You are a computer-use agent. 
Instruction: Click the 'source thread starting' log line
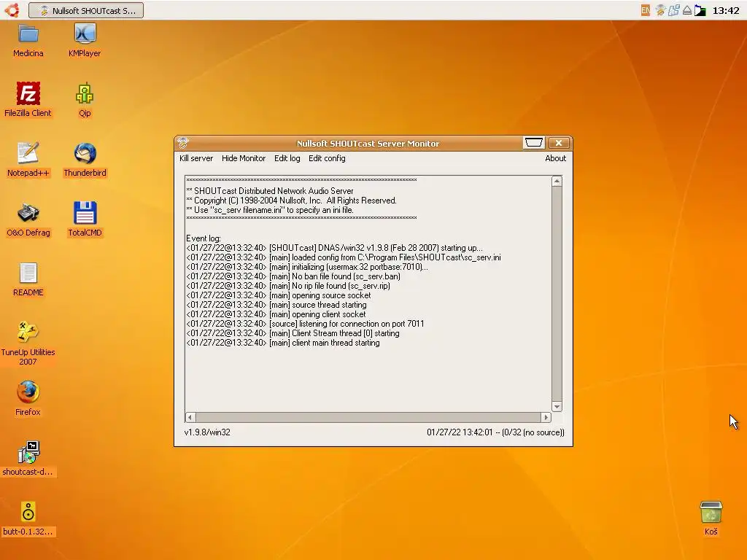[x=276, y=305]
